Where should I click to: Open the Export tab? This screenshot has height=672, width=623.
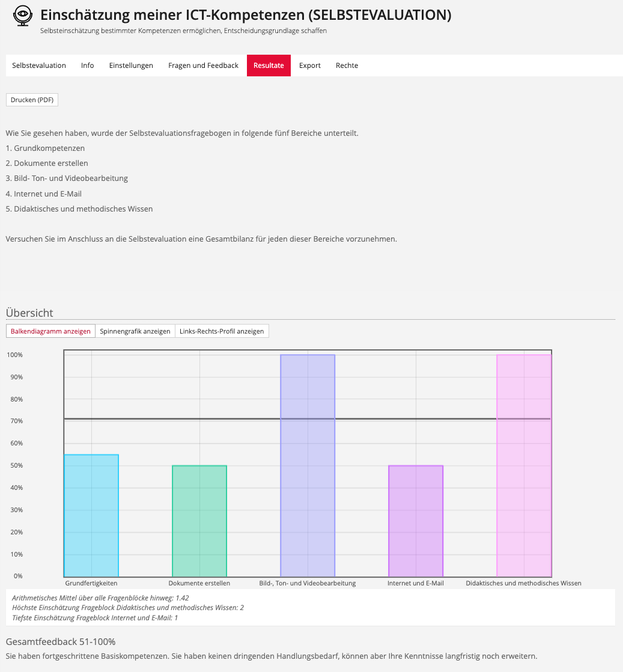coord(310,66)
